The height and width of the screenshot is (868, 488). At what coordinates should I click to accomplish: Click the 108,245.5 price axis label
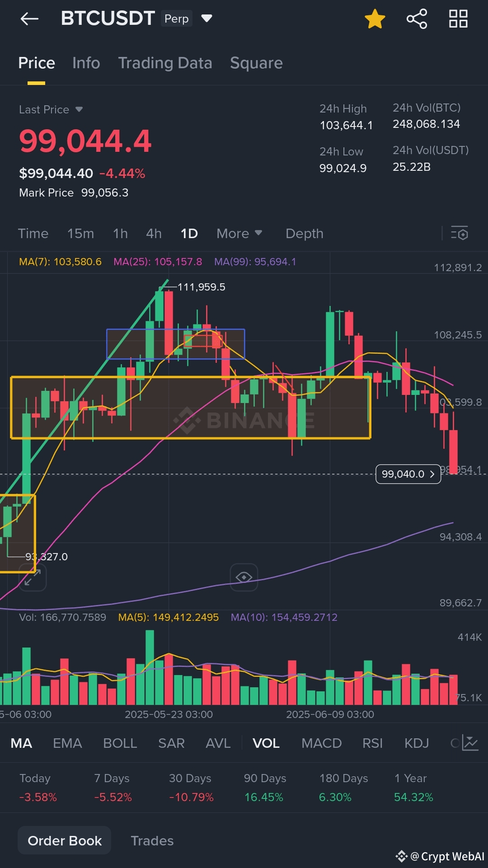point(458,335)
